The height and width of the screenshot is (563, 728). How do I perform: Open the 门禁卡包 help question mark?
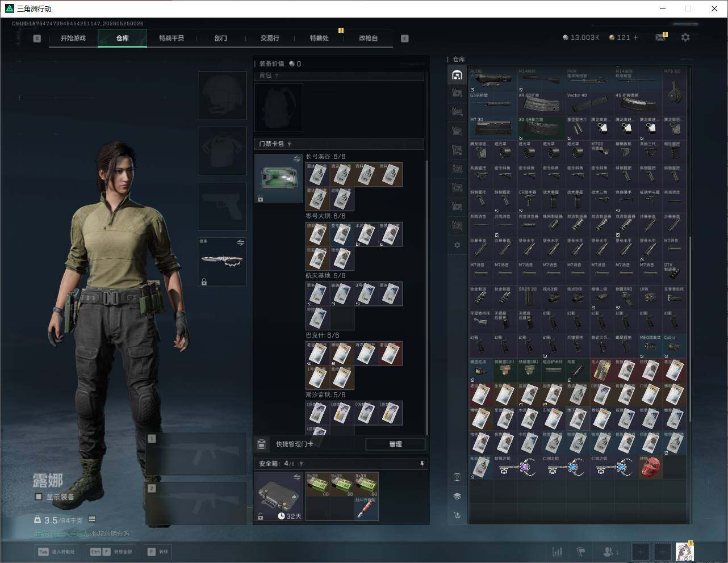(290, 144)
